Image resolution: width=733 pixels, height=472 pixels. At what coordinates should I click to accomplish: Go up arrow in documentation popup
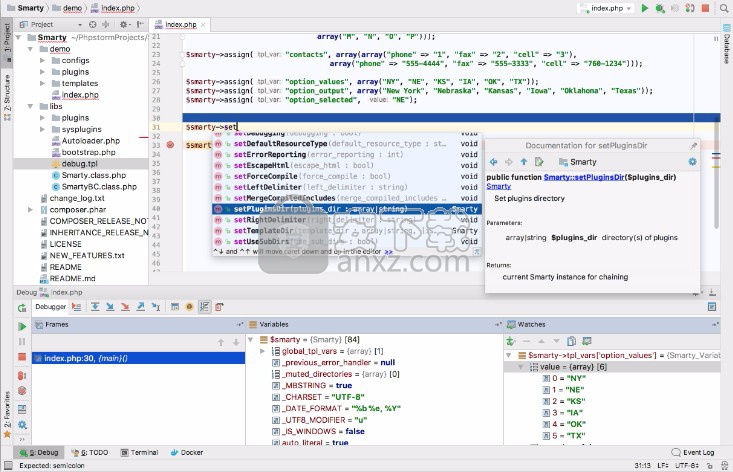(524, 162)
